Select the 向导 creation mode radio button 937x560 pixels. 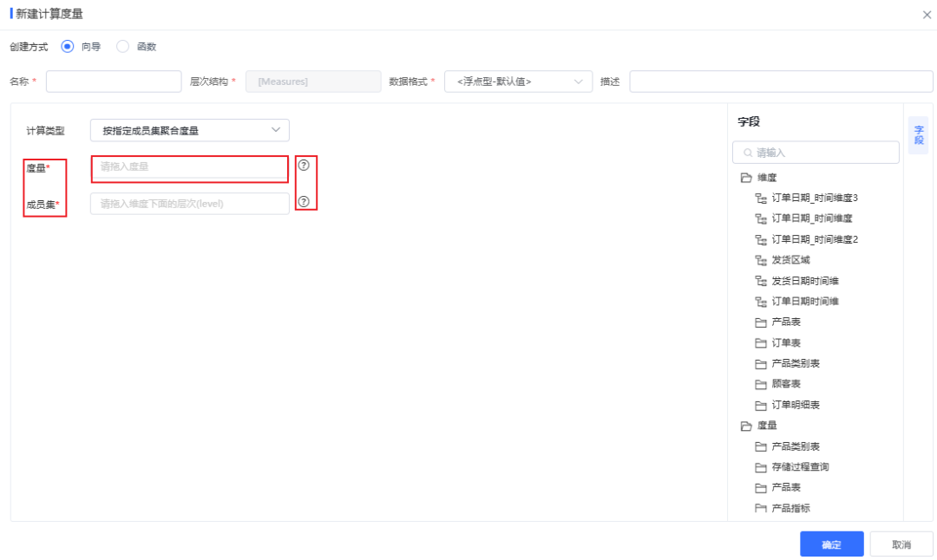pyautogui.click(x=68, y=47)
